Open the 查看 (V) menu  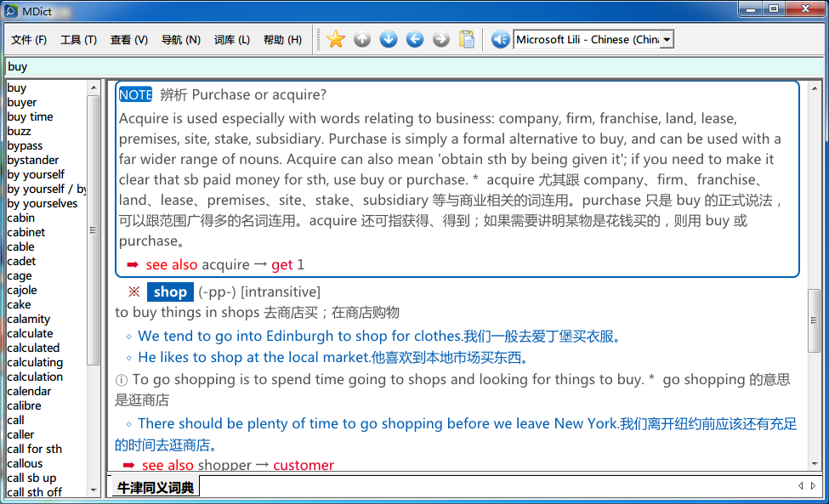click(129, 40)
